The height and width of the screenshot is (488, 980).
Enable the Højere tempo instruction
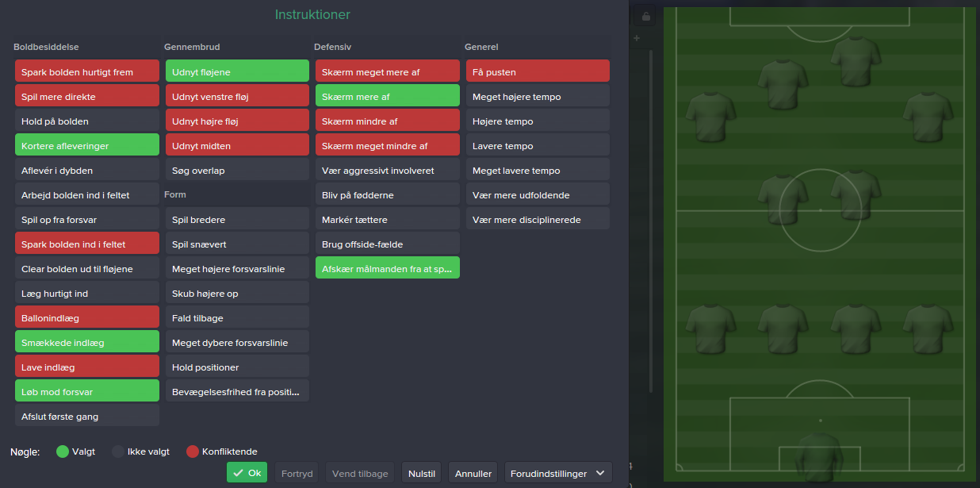pos(538,121)
